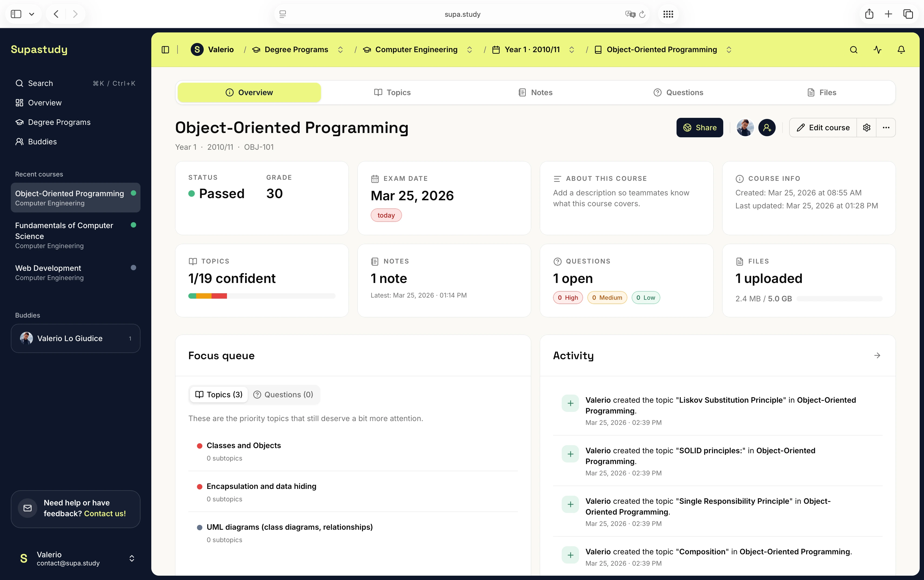Click the Buddies icon in the sidebar

coord(19,141)
